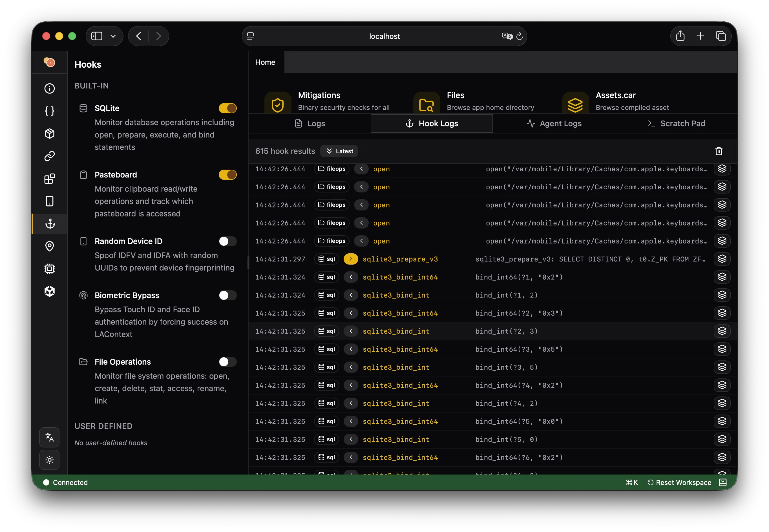This screenshot has height=532, width=769.
Task: Enable the File Operations hook toggle
Action: pyautogui.click(x=227, y=362)
